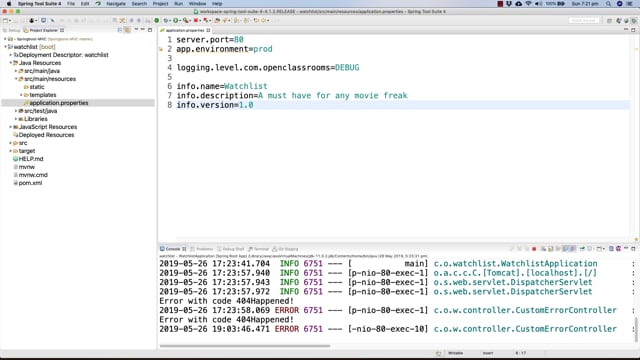Maximize the editor area
Viewport: 640px width, 360px height.
pyautogui.click(x=633, y=30)
